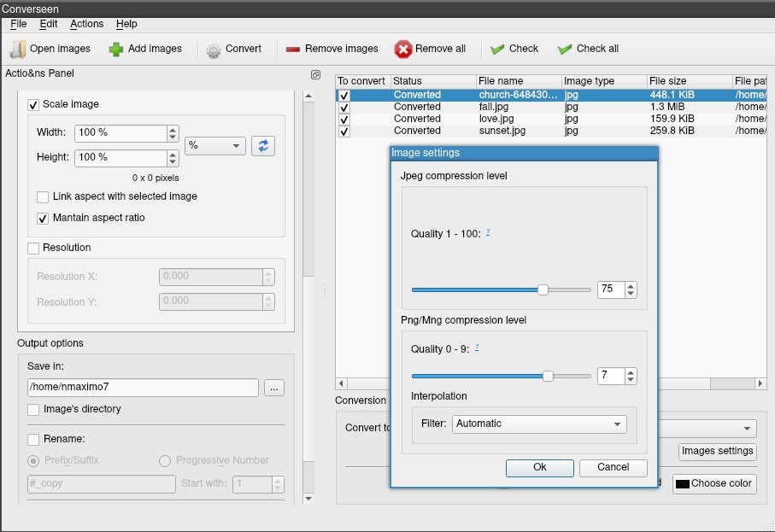The width and height of the screenshot is (775, 532).
Task: Open the Edit menu
Action: click(49, 24)
